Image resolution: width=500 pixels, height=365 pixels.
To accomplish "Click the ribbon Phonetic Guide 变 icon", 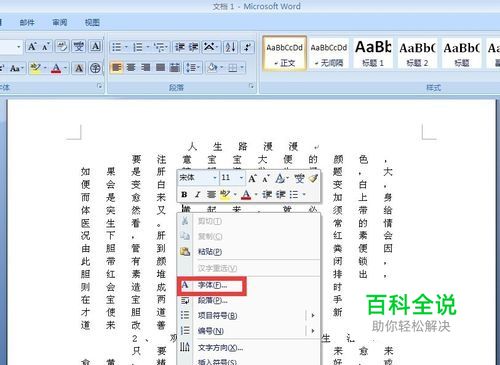I will [79, 47].
